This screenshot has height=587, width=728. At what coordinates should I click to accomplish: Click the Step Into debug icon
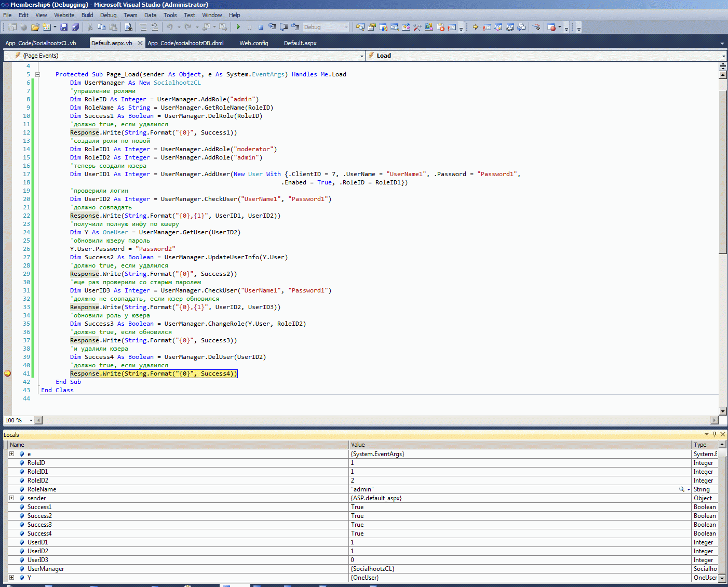[x=273, y=27]
